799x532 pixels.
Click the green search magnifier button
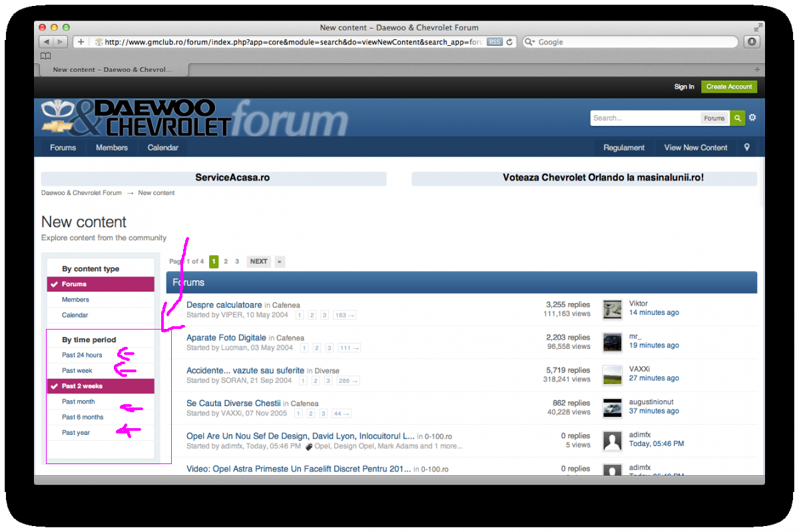point(737,118)
